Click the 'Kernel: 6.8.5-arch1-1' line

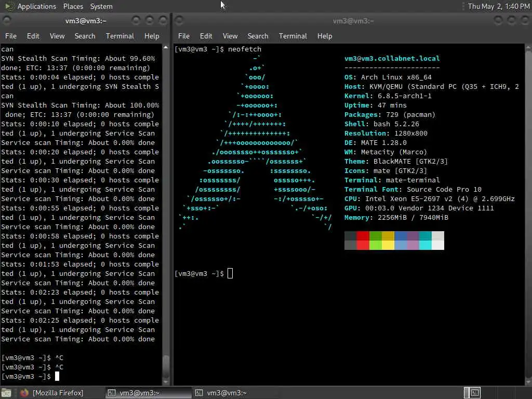(388, 96)
